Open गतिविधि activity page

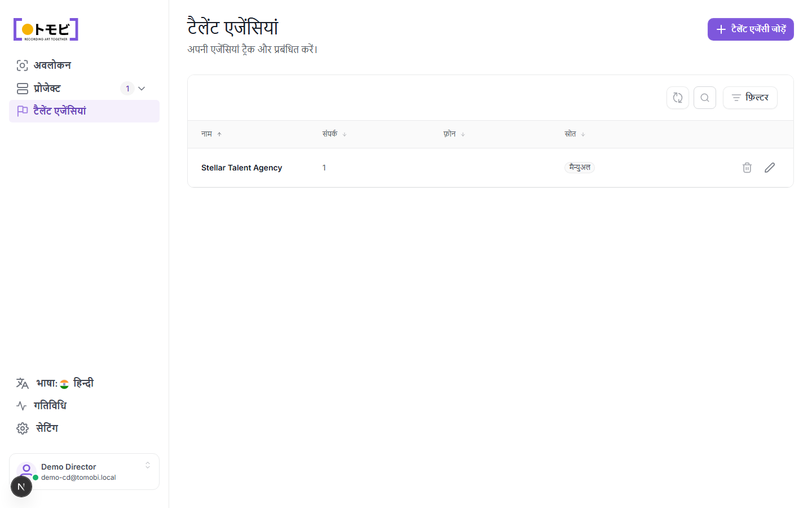point(84,406)
